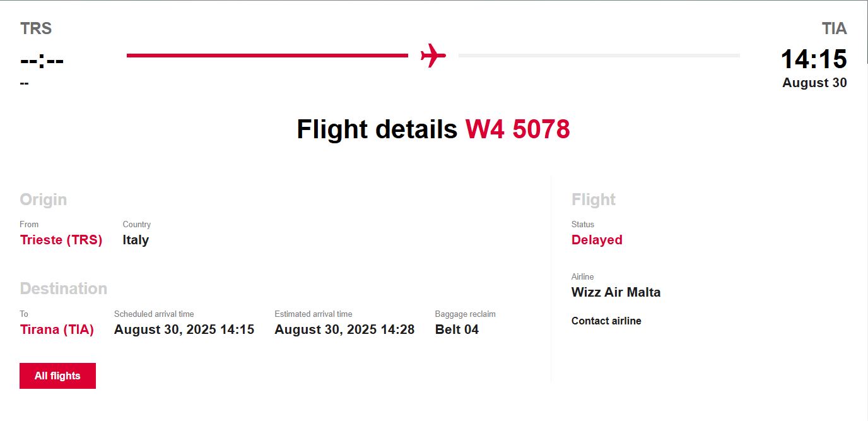Click the large 14:15 arrival time
The width and height of the screenshot is (868, 421).
pyautogui.click(x=814, y=59)
